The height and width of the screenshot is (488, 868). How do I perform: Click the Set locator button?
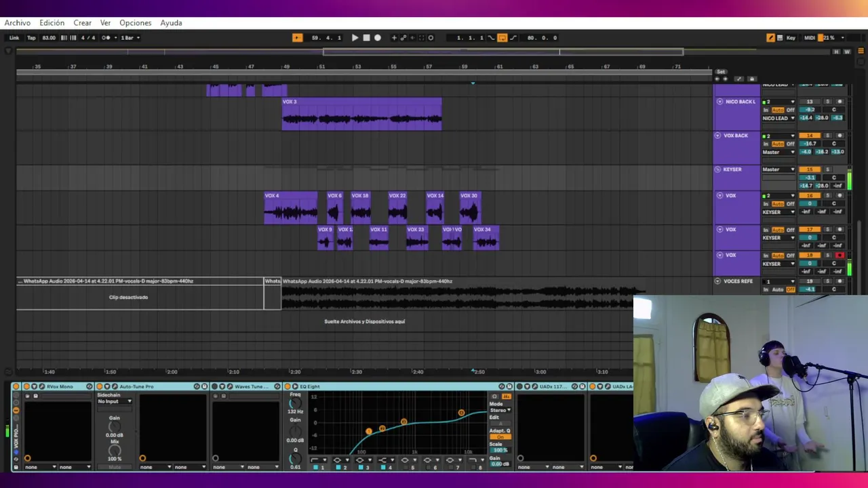tap(721, 72)
